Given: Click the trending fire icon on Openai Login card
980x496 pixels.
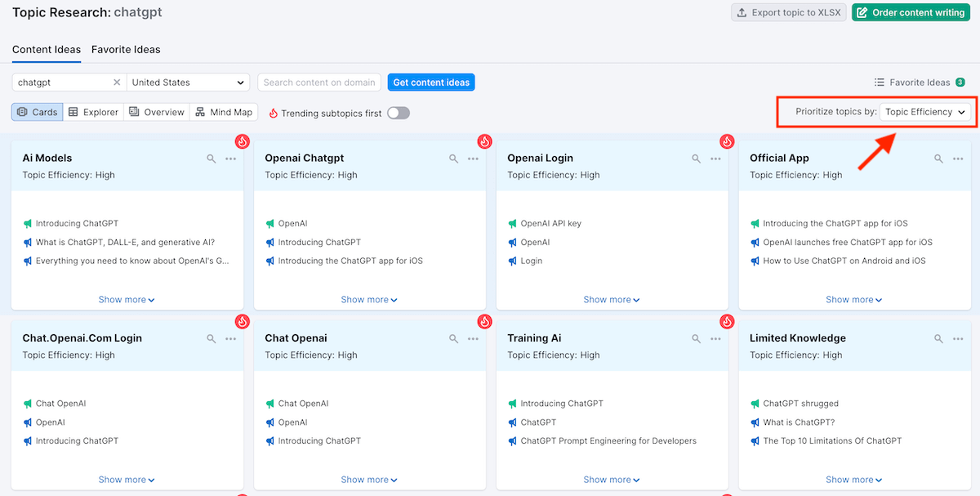Looking at the screenshot, I should pos(727,141).
